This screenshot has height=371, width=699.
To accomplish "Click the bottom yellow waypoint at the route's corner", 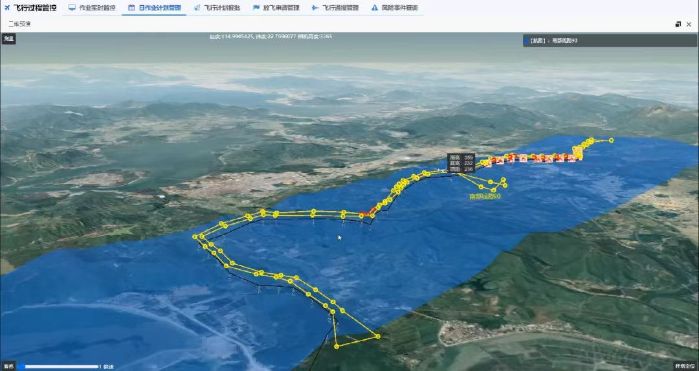I will (337, 346).
